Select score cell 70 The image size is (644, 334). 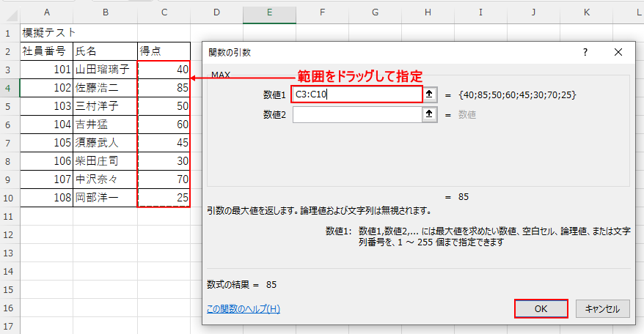[x=164, y=179]
